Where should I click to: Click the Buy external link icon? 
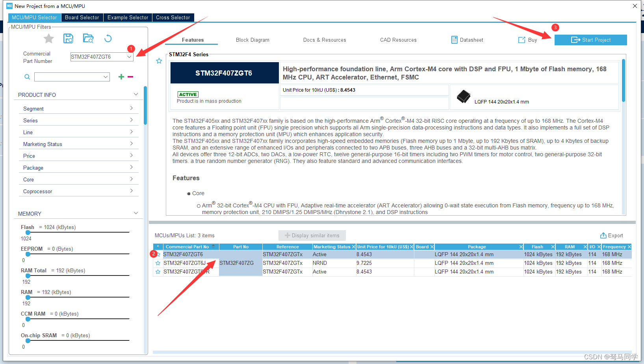[522, 40]
